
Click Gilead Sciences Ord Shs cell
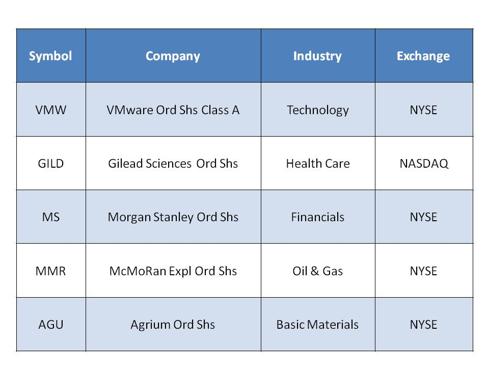coord(173,163)
